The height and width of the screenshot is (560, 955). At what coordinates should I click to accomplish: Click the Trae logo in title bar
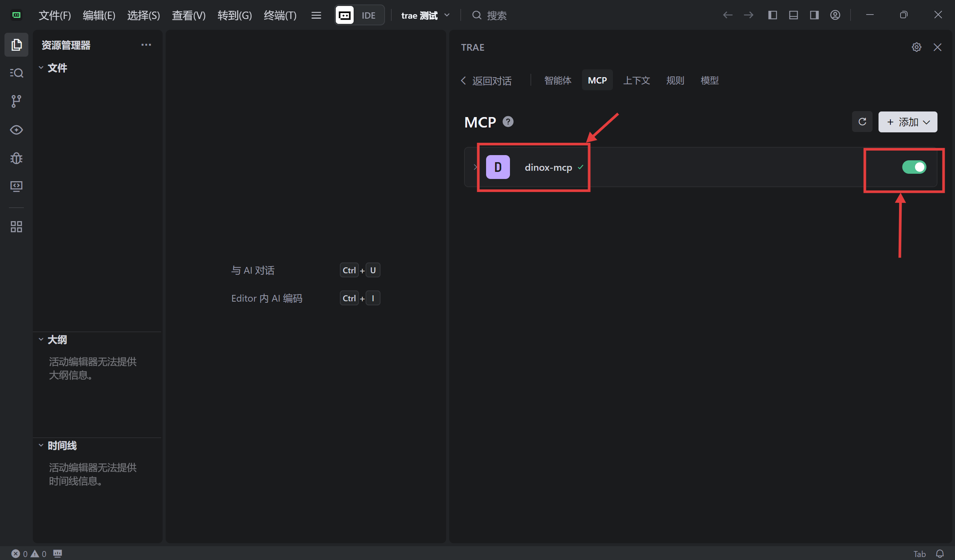click(16, 15)
